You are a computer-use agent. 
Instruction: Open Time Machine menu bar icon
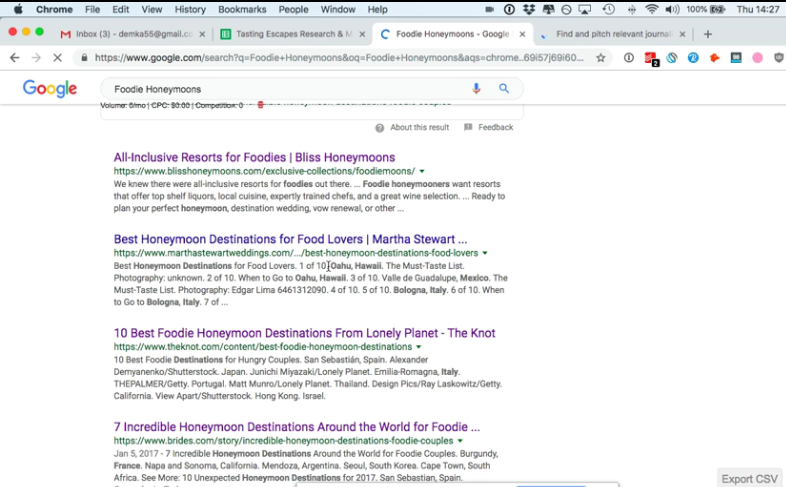point(609,9)
